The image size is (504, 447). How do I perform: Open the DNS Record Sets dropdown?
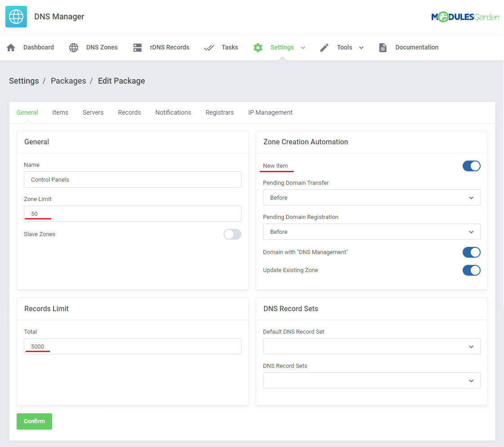[x=371, y=380]
